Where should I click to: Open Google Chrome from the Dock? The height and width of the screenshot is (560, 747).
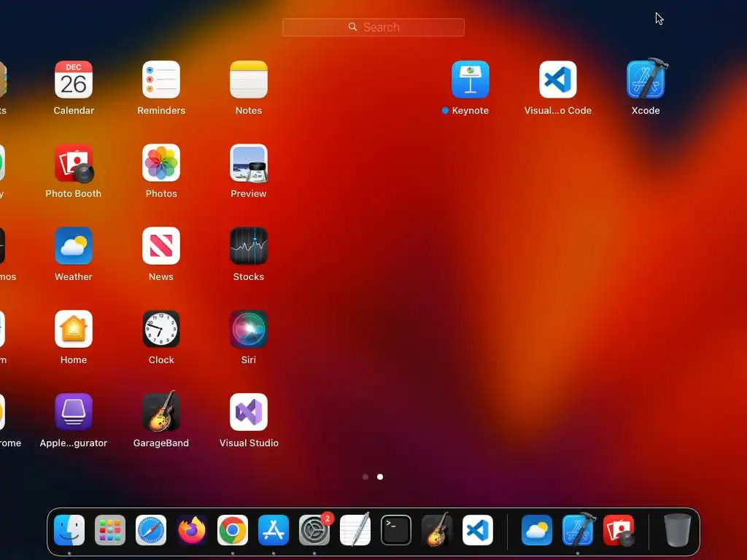[233, 530]
